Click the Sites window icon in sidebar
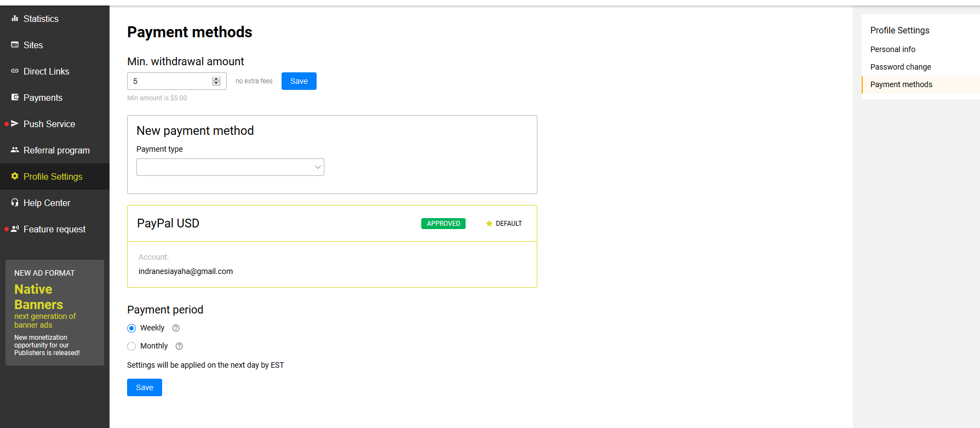This screenshot has height=428, width=980. [15, 44]
